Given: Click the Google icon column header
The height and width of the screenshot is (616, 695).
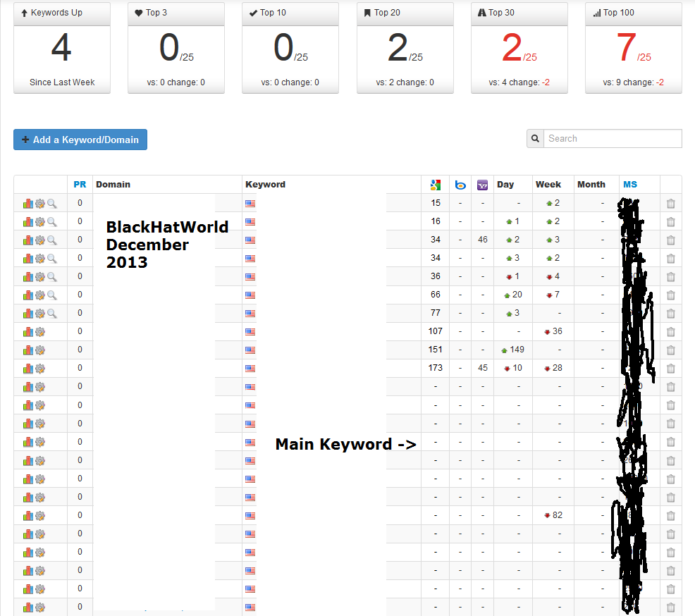Looking at the screenshot, I should point(436,185).
